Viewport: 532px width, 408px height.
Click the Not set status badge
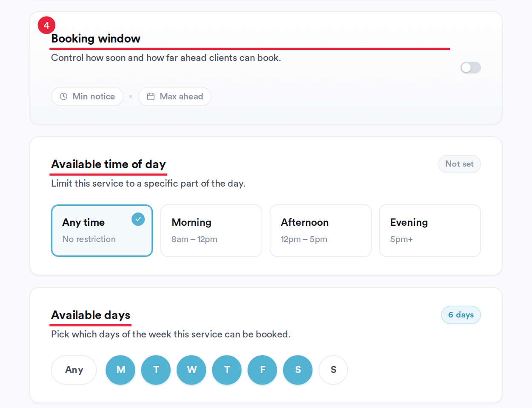459,164
